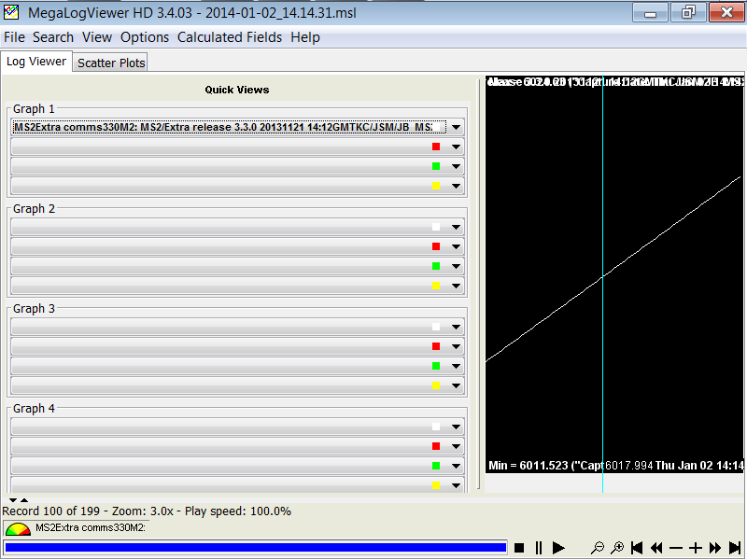Jump to the last log record

[x=735, y=548]
